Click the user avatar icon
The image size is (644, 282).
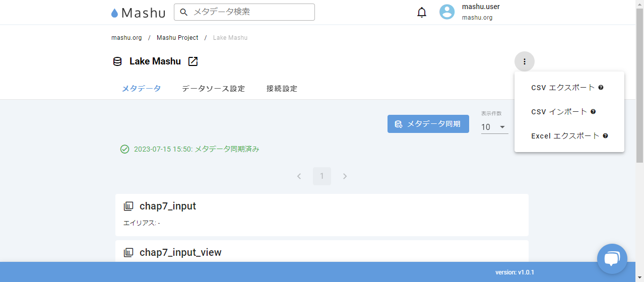pyautogui.click(x=447, y=12)
